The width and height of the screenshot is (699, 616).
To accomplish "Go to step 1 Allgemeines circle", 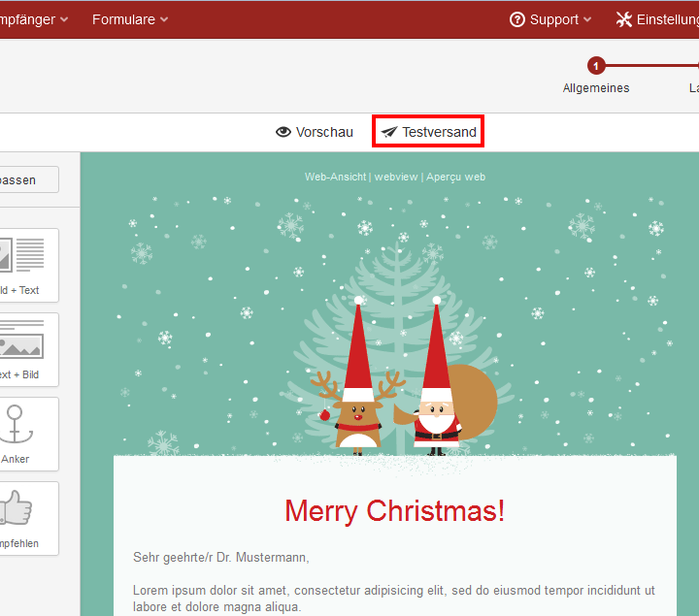I will click(596, 66).
